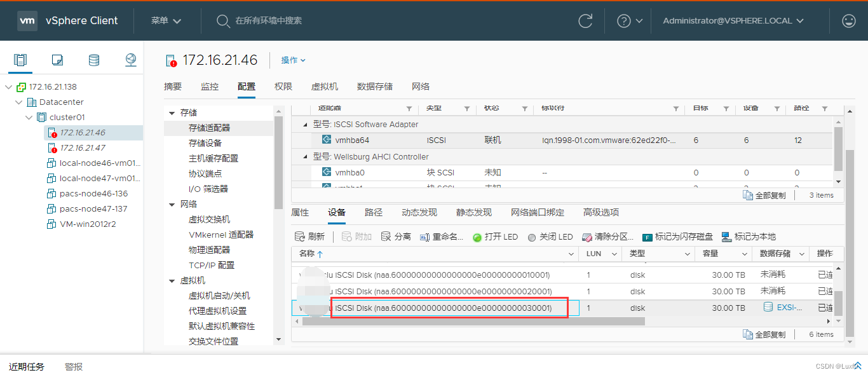Click the search magnifier icon
The height and width of the screenshot is (375, 868).
(x=222, y=21)
